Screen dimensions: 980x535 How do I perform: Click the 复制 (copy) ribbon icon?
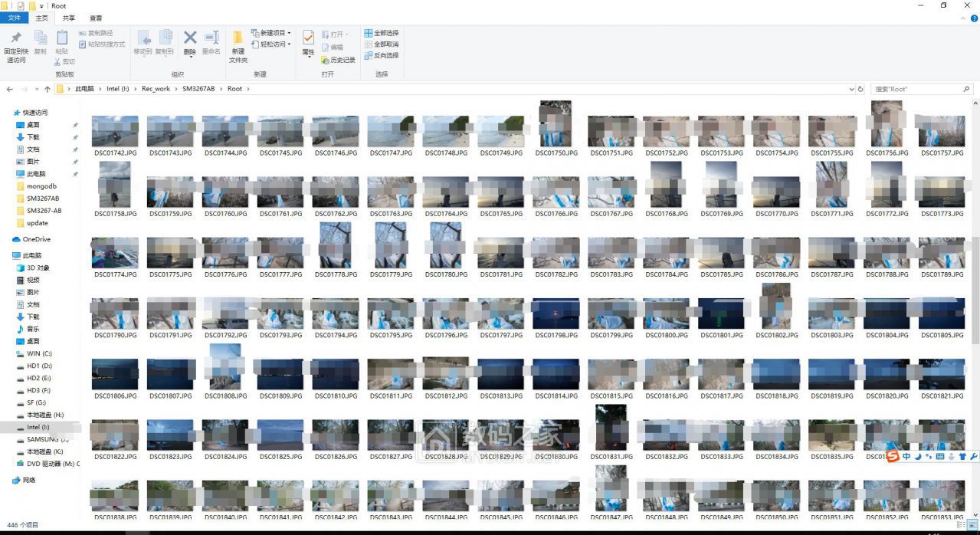click(40, 38)
